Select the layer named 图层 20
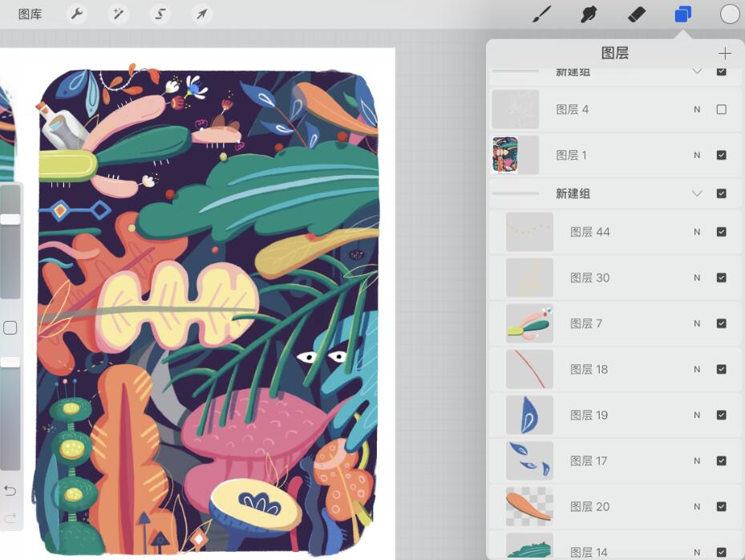Viewport: 745px width, 560px height. click(589, 507)
